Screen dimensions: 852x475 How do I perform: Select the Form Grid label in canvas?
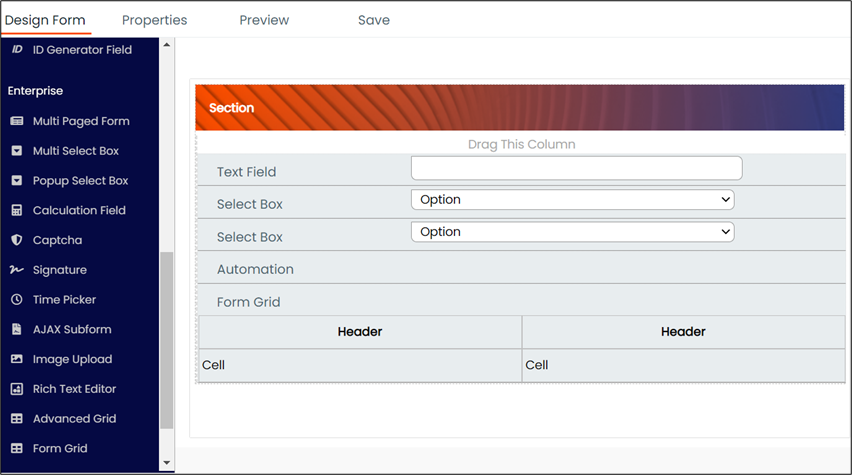[249, 302]
